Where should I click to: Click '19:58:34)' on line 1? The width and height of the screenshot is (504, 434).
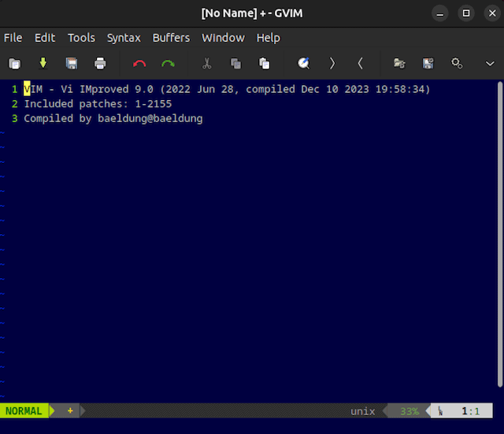402,89
